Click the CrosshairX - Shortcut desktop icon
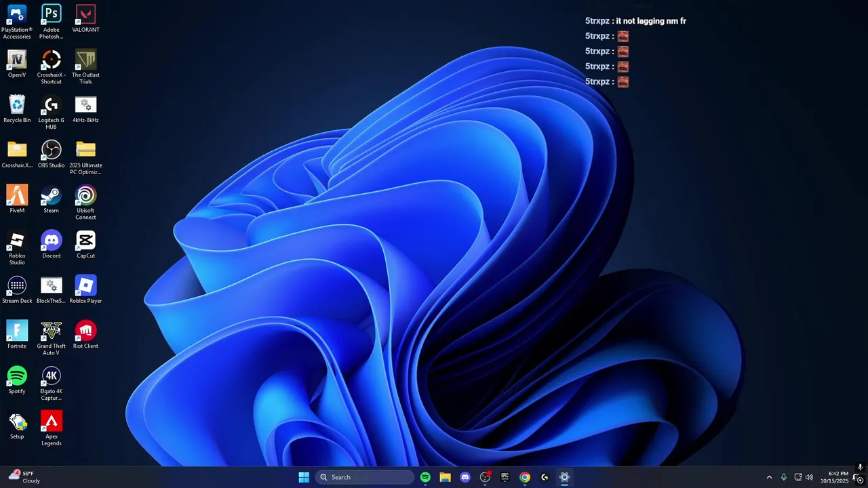 point(51,67)
